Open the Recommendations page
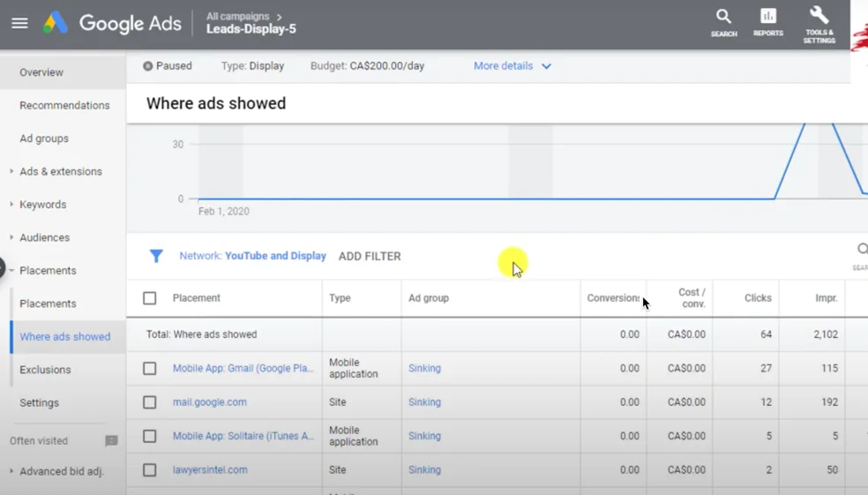868x495 pixels. click(x=64, y=105)
